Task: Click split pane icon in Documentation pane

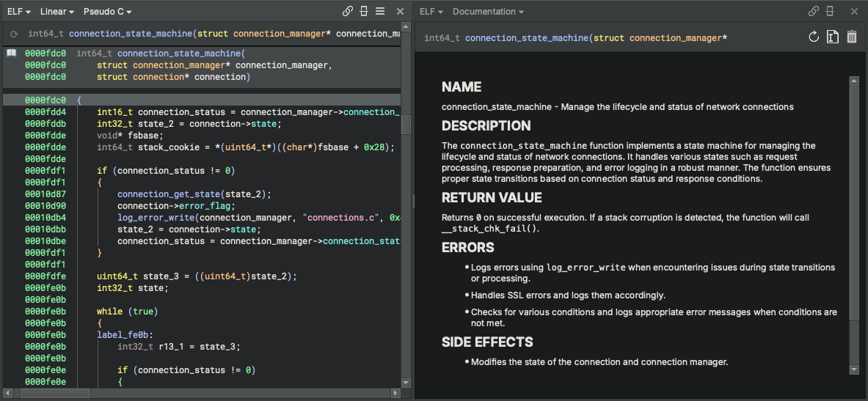Action: pyautogui.click(x=829, y=11)
